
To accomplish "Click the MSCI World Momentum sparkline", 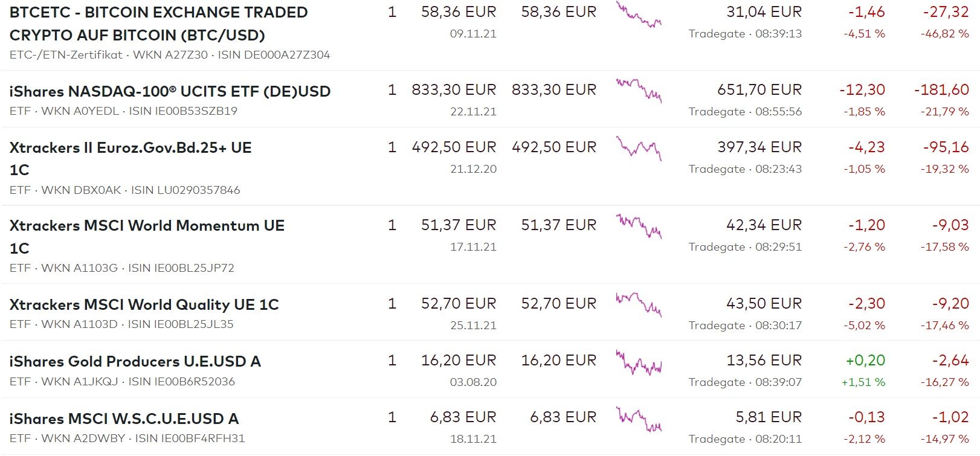I will [x=639, y=226].
